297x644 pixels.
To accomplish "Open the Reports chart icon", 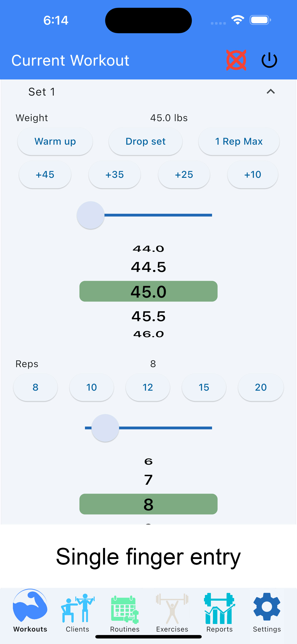I will [x=219, y=608].
